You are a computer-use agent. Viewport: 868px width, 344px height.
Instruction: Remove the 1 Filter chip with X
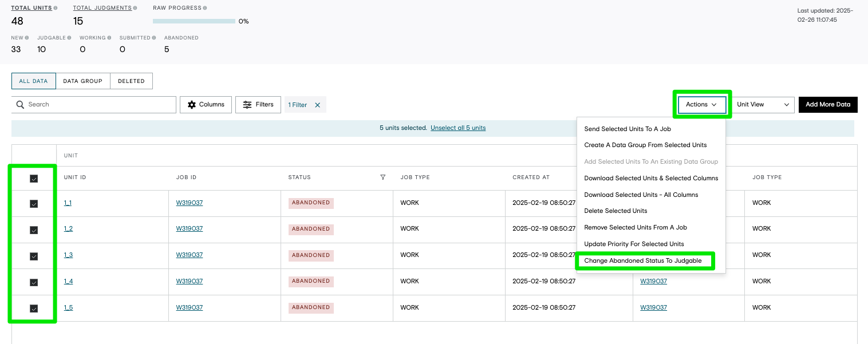point(317,105)
